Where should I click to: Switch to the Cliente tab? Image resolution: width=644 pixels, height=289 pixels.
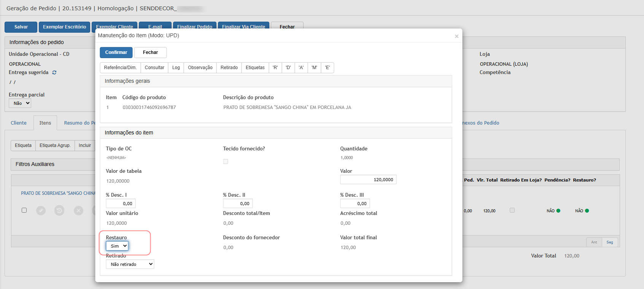click(19, 123)
